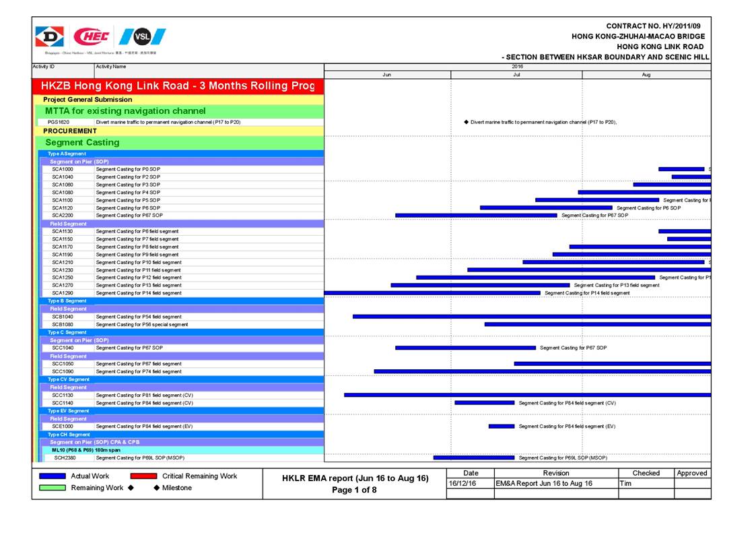Click the Aug month header in the timeline

(x=646, y=75)
